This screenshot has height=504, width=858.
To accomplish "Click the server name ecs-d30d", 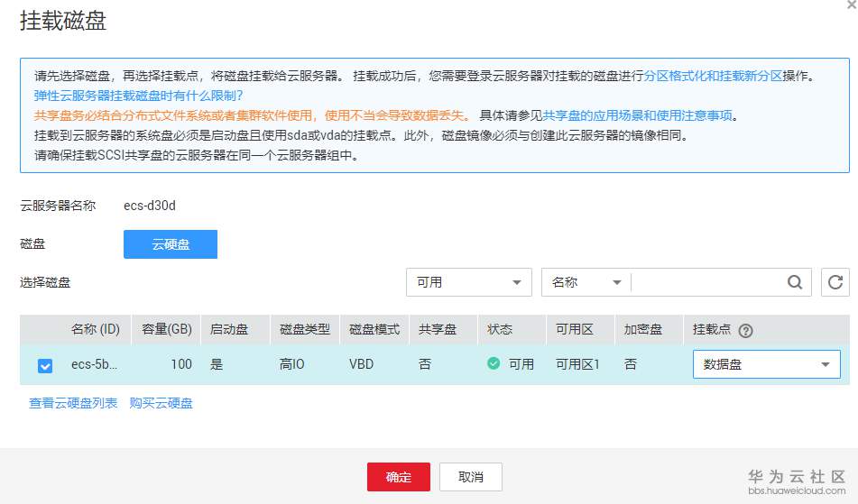I will 150,206.
